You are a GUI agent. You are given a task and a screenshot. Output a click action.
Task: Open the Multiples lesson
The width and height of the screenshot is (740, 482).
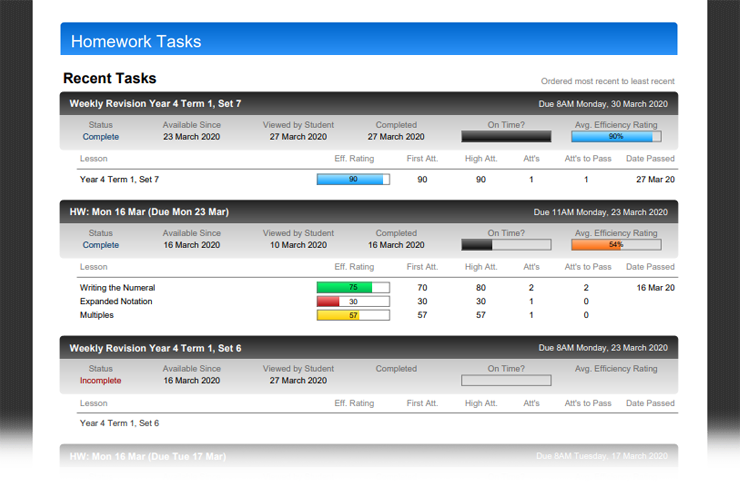coord(97,316)
